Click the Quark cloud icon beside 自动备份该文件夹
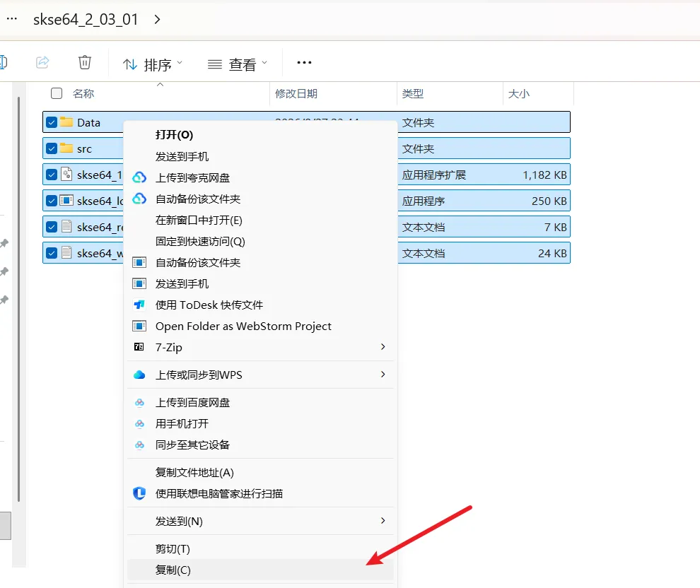Screen dimensions: 700x588 point(139,199)
